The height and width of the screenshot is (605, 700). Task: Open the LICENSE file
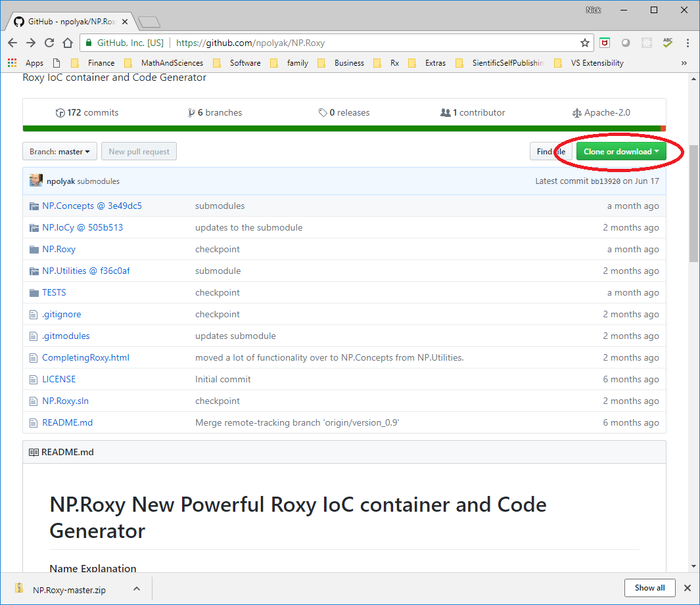point(59,379)
